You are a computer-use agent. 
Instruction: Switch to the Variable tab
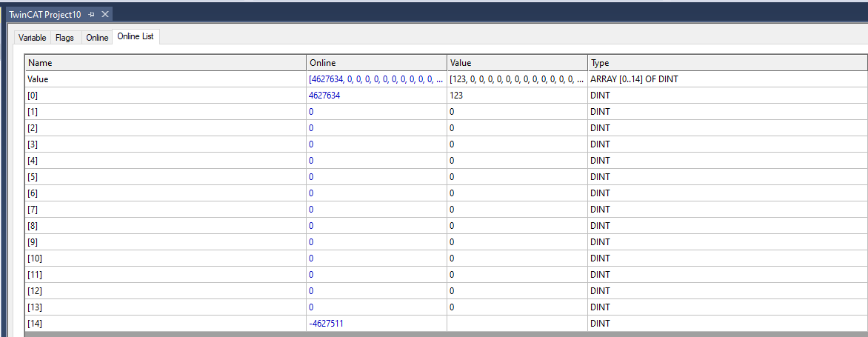pos(32,38)
